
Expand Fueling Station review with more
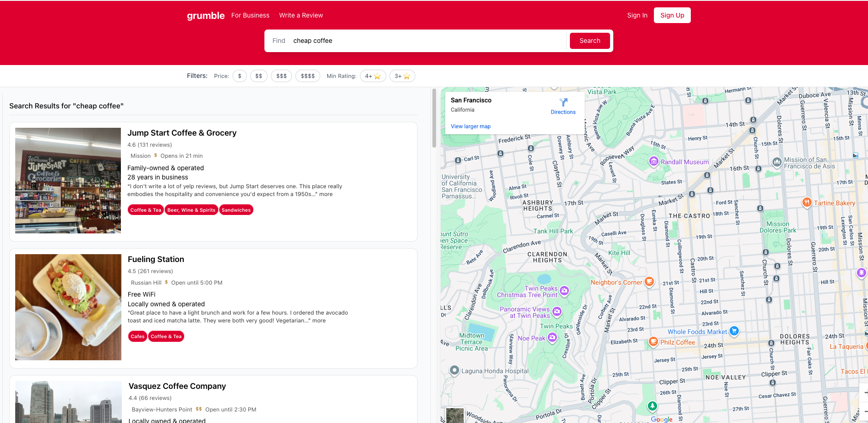(x=319, y=321)
